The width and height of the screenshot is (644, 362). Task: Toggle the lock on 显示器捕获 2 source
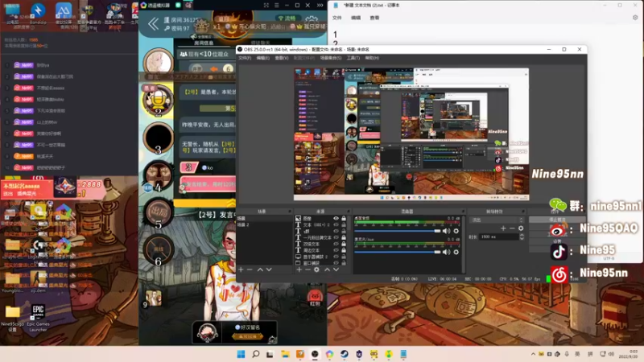pyautogui.click(x=344, y=257)
